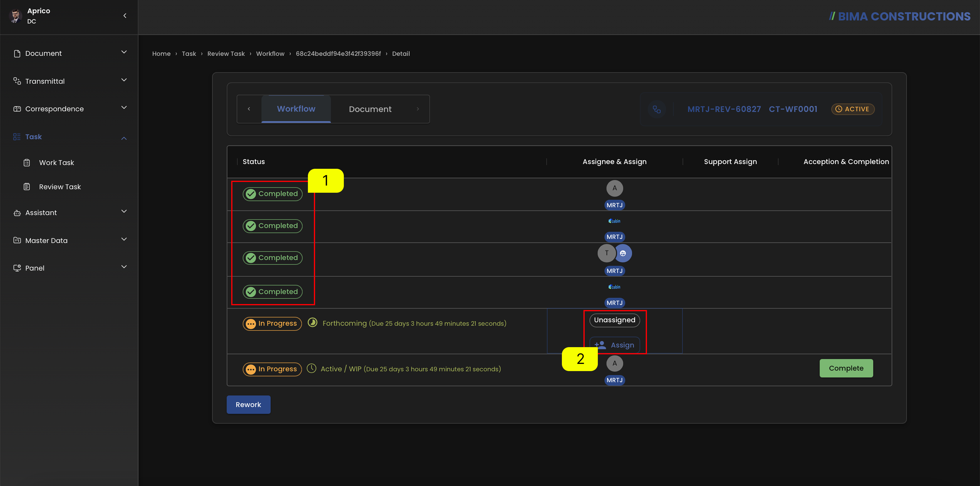Switch to the Document tab
980x486 pixels.
pos(370,109)
